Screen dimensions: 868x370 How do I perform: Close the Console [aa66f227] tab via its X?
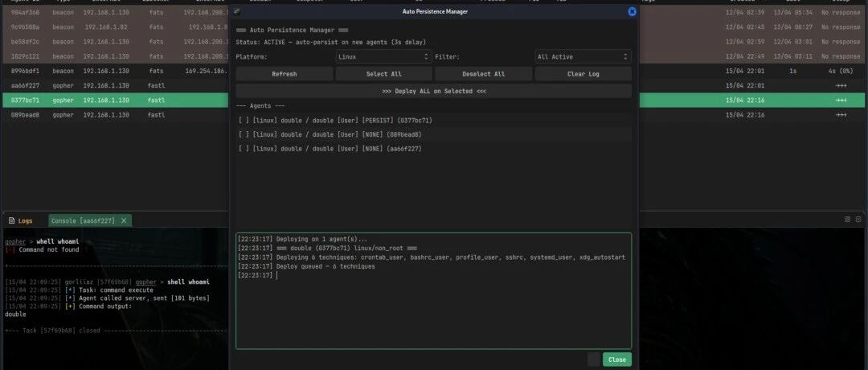124,220
